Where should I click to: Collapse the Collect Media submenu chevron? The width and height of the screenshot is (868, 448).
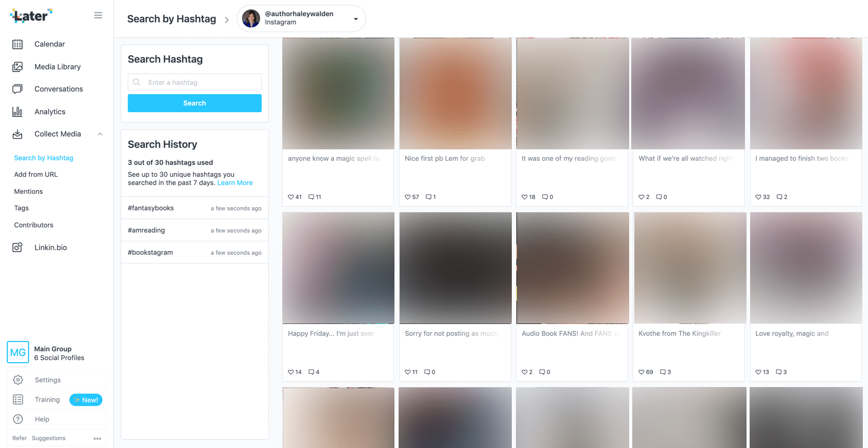coord(100,134)
